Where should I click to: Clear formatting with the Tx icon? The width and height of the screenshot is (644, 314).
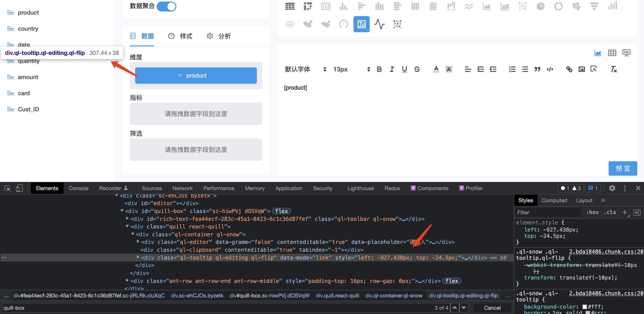point(614,69)
